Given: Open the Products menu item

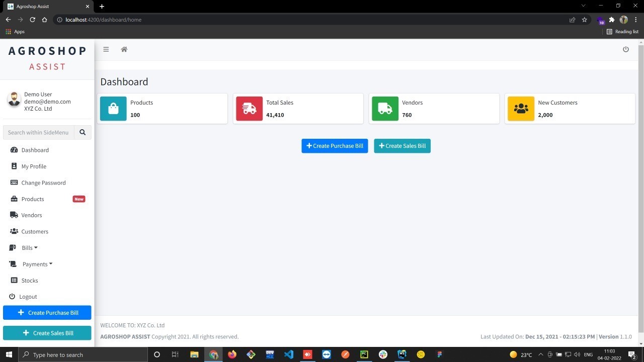Looking at the screenshot, I should (x=33, y=199).
